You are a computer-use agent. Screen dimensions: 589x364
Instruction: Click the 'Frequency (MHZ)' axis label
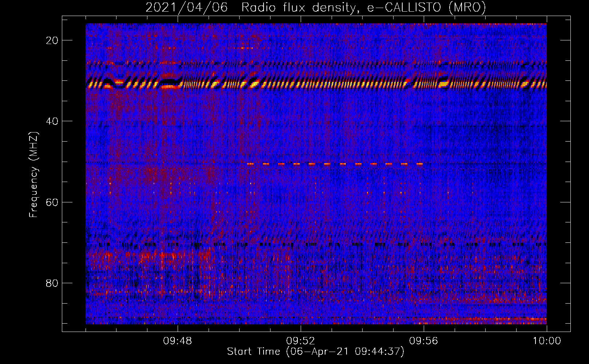point(33,175)
